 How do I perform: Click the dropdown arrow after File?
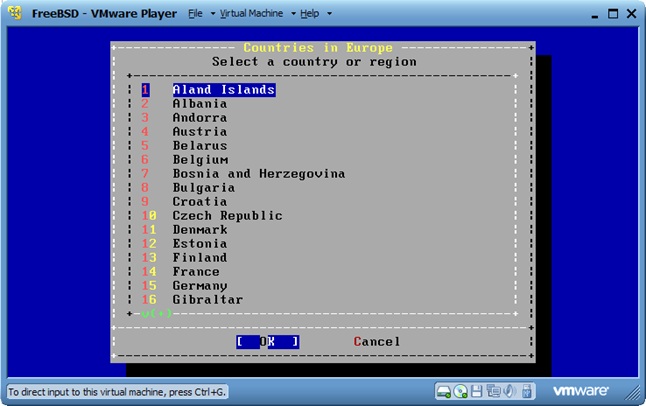[211, 15]
